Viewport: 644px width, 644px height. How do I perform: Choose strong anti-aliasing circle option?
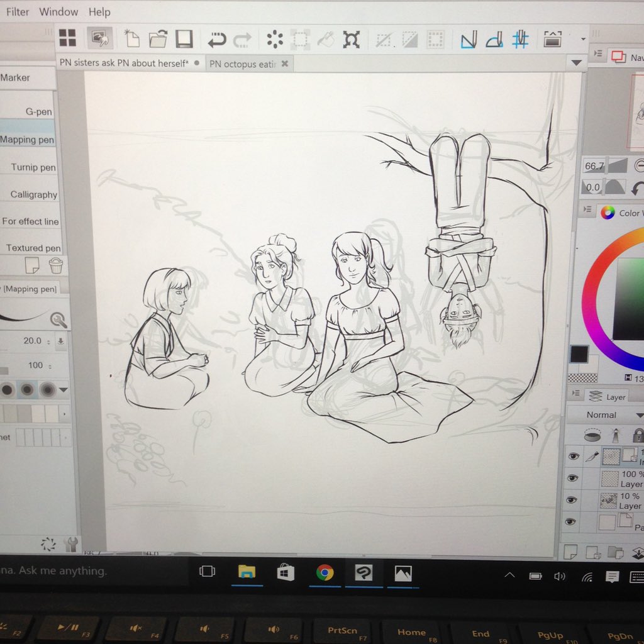pyautogui.click(x=47, y=389)
